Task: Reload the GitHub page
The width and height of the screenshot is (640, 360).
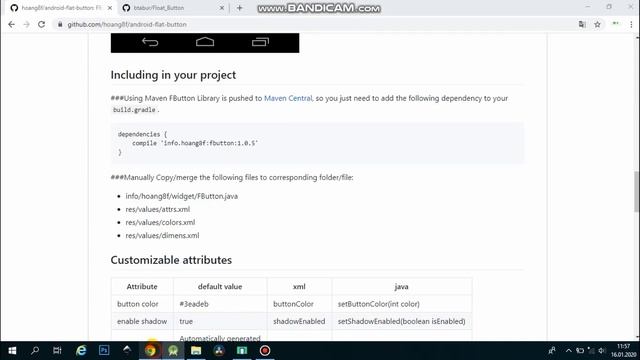Action: (x=42, y=24)
